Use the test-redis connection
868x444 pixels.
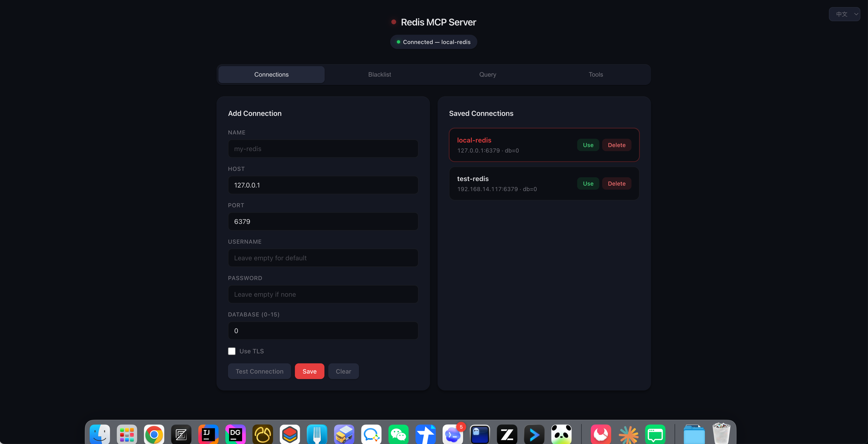(588, 183)
